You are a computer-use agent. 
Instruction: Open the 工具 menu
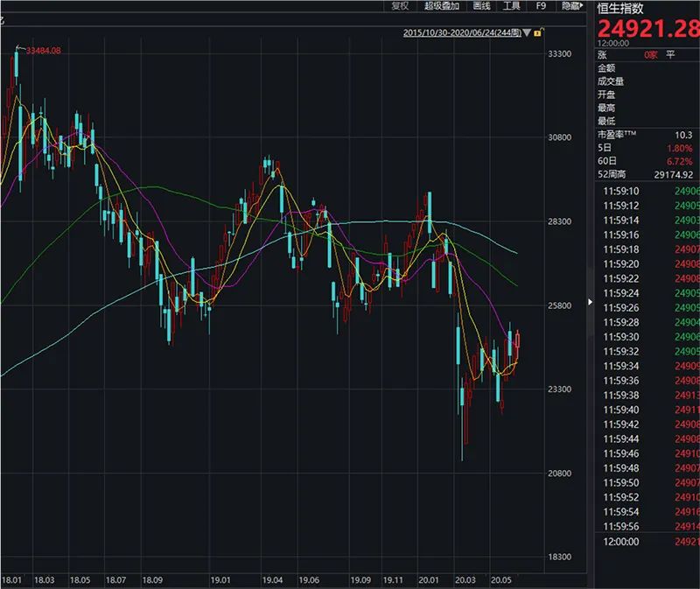click(511, 6)
